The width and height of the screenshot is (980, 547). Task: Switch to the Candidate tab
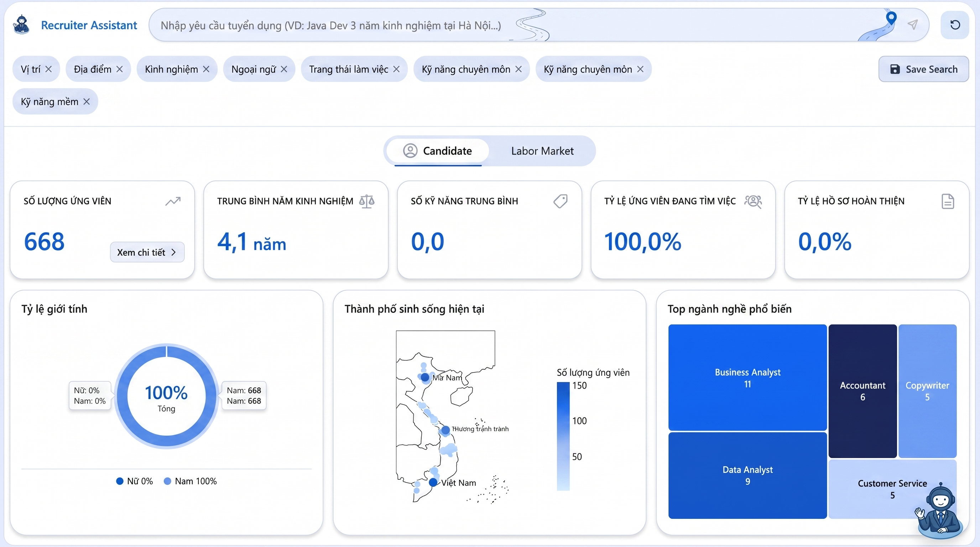pos(438,151)
